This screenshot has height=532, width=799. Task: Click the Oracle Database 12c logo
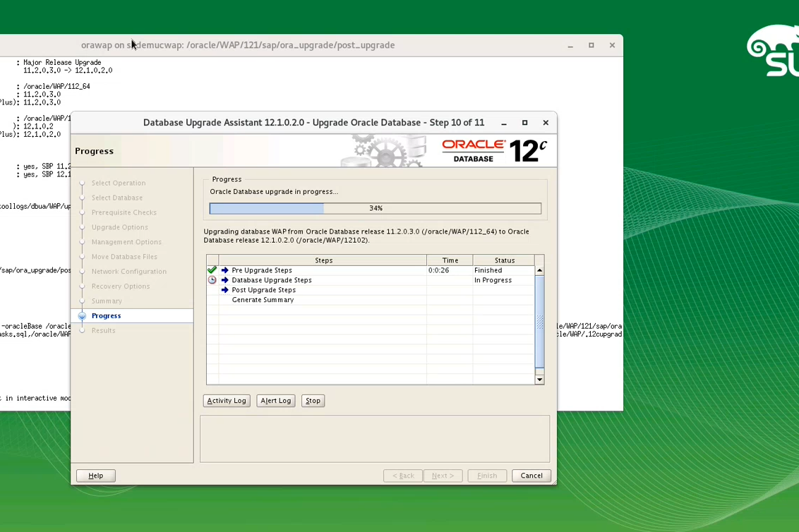(x=494, y=151)
